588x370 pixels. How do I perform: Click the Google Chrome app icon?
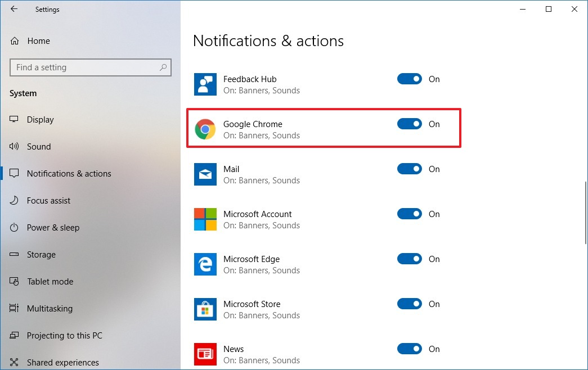point(205,129)
